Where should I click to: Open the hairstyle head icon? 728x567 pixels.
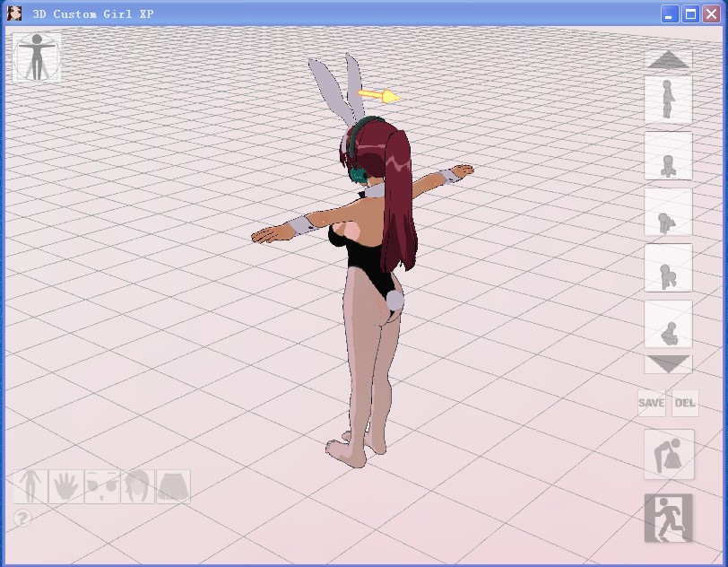point(137,486)
